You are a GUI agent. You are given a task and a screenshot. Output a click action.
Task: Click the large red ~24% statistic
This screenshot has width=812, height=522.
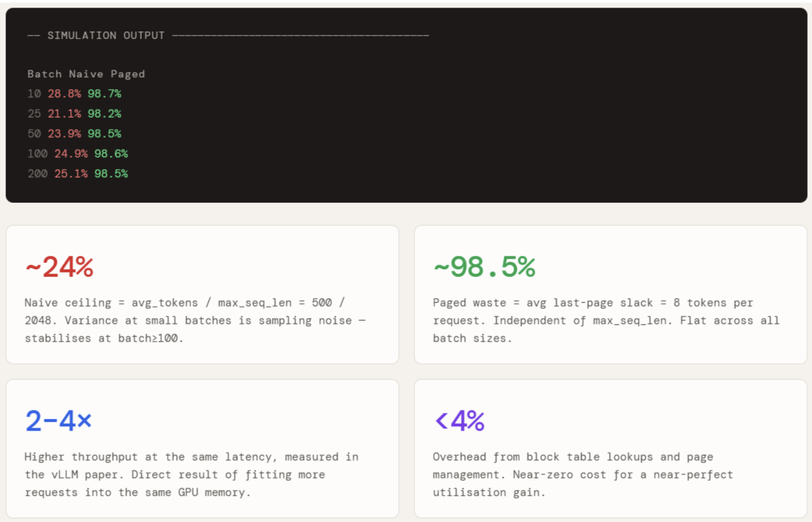[60, 267]
